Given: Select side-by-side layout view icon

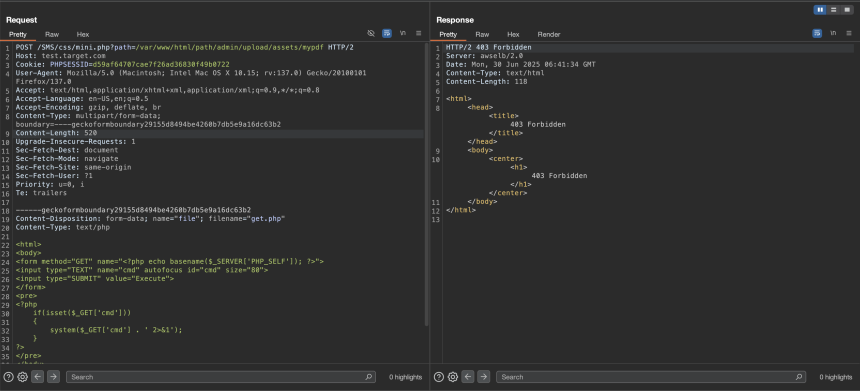Looking at the screenshot, I should (820, 10).
